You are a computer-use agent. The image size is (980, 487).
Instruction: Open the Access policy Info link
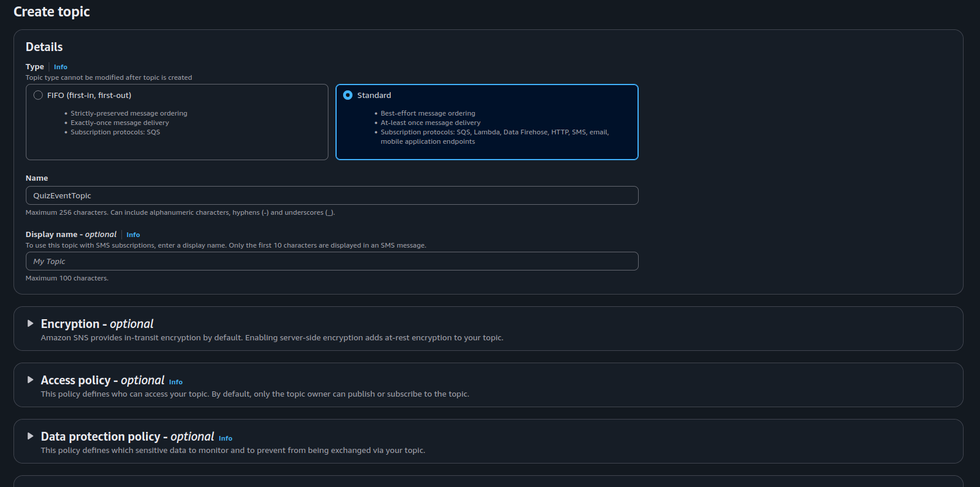tap(176, 382)
